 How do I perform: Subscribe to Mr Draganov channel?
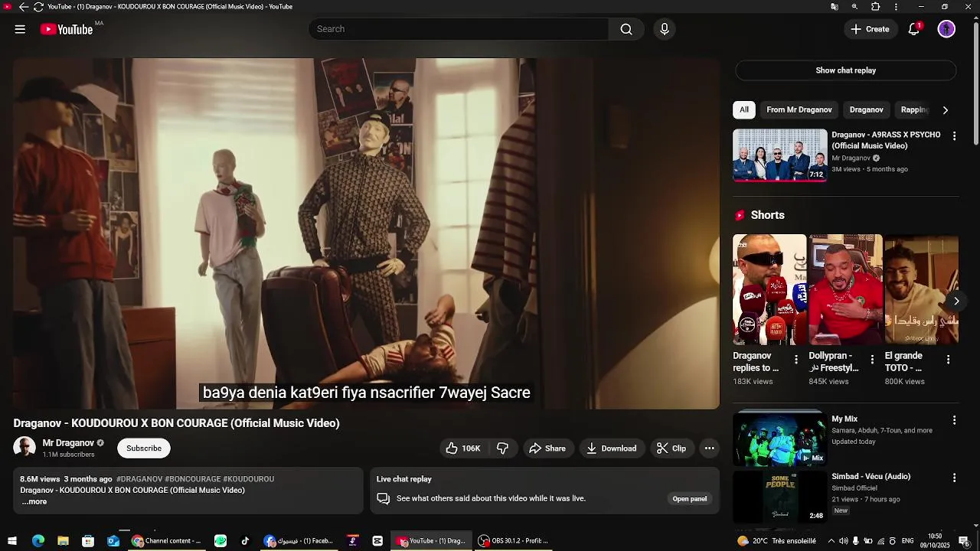144,448
